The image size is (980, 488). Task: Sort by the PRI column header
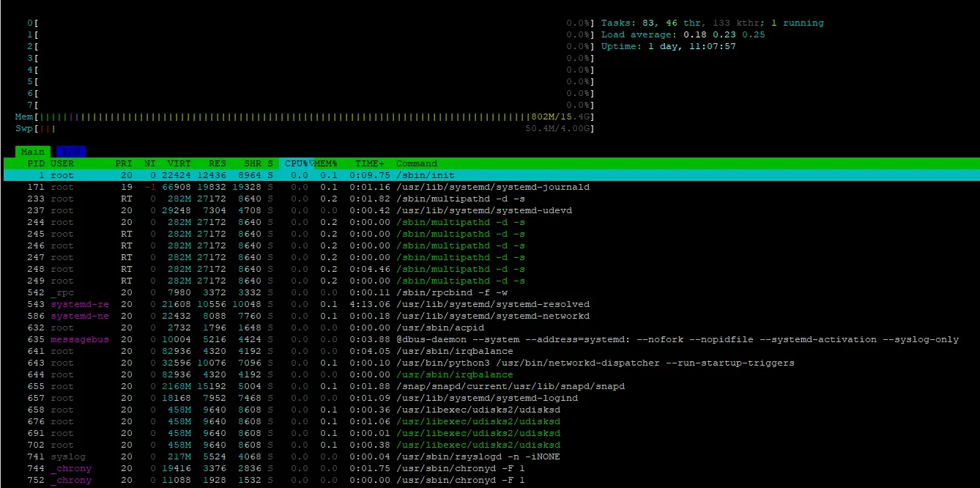124,163
